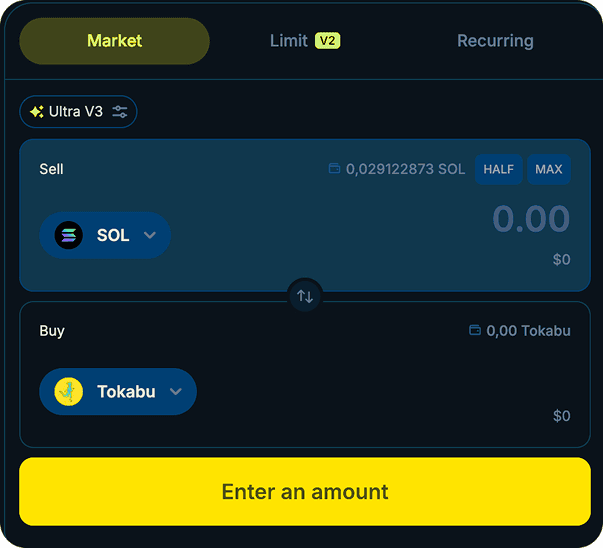Click the Ultra V3 sparkle icon
The width and height of the screenshot is (603, 548).
(37, 112)
